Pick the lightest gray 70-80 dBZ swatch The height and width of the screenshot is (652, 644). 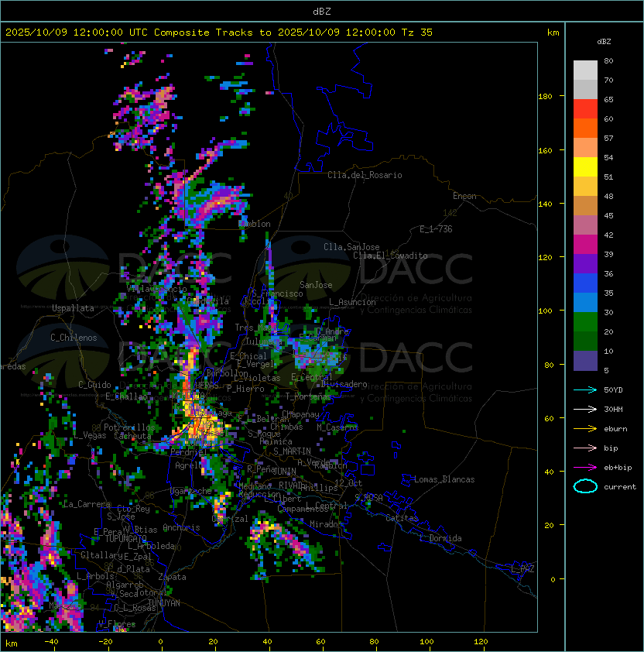coord(585,70)
